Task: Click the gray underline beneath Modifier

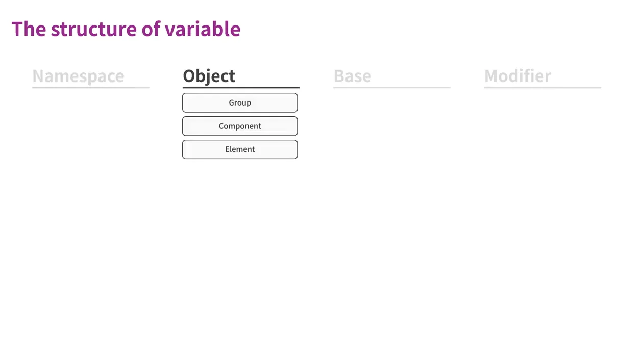Action: click(x=542, y=88)
